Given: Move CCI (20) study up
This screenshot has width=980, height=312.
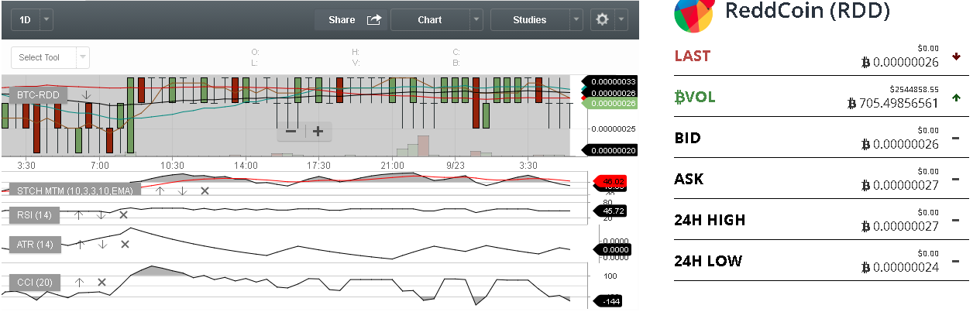Looking at the screenshot, I should tap(78, 283).
